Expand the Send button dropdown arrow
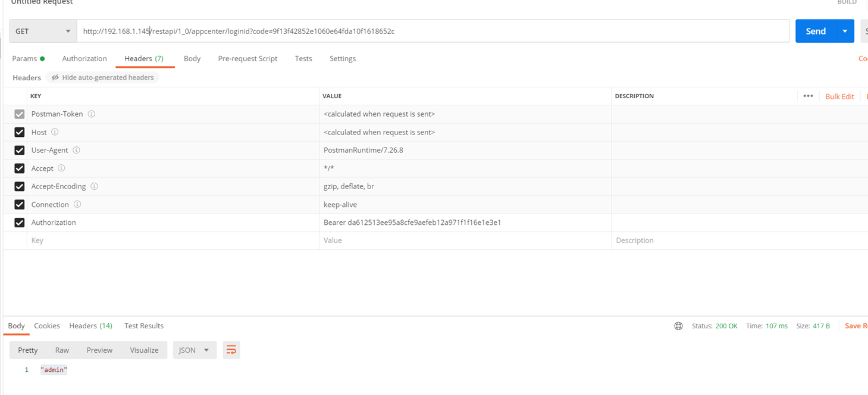Viewport: 868px width, 395px height. click(845, 32)
